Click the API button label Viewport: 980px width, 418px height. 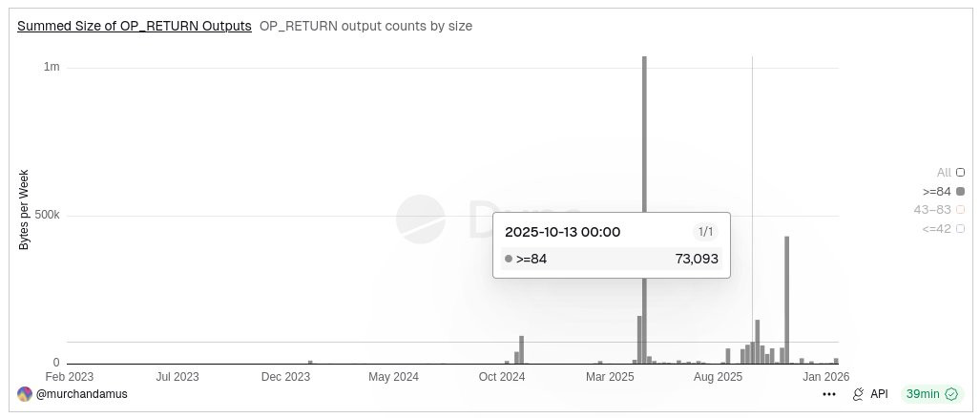pos(879,394)
